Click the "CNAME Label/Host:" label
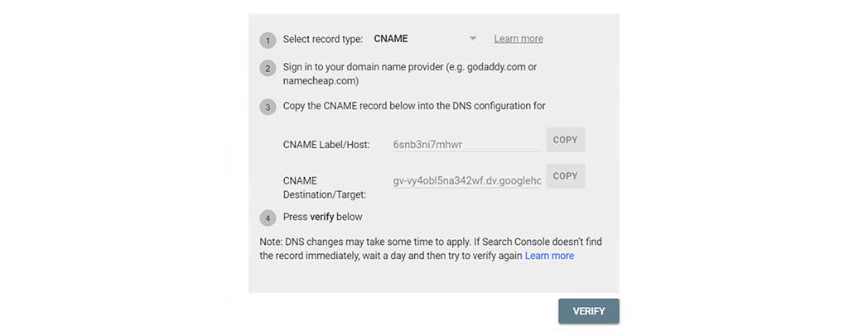Screen dimensions: 868x331 tap(325, 145)
